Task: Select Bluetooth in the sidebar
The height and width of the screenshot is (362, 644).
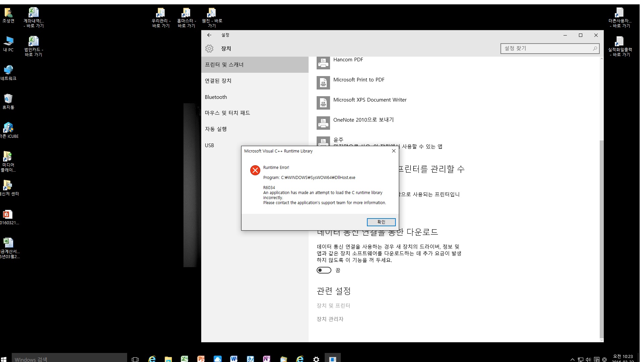Action: (x=255, y=97)
